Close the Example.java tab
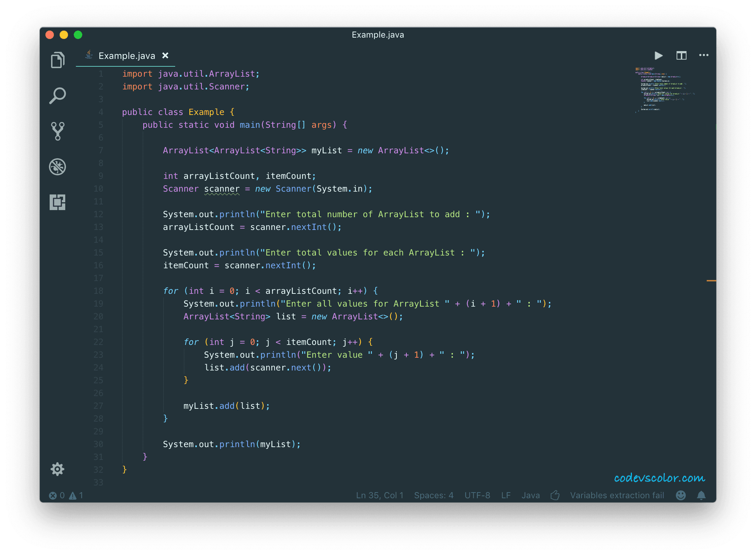 point(165,56)
